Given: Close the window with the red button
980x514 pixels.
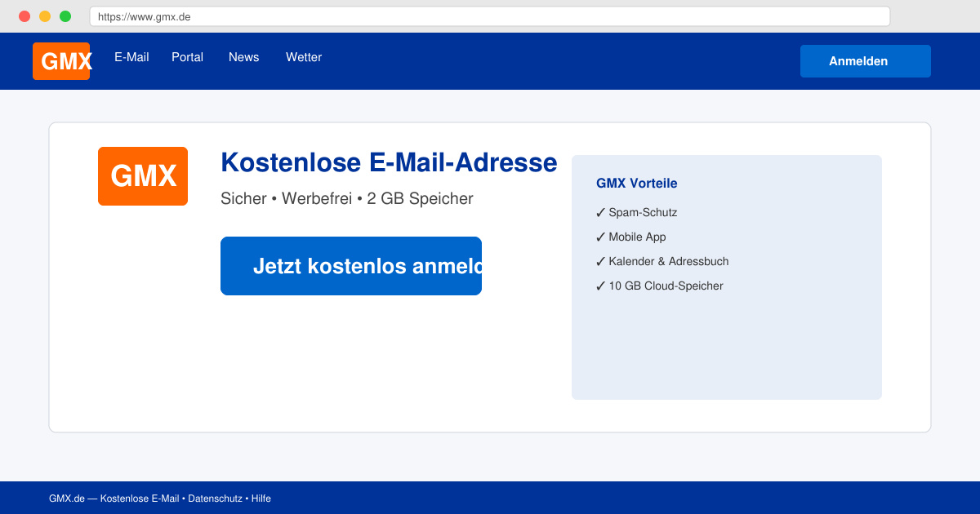Looking at the screenshot, I should [24, 16].
